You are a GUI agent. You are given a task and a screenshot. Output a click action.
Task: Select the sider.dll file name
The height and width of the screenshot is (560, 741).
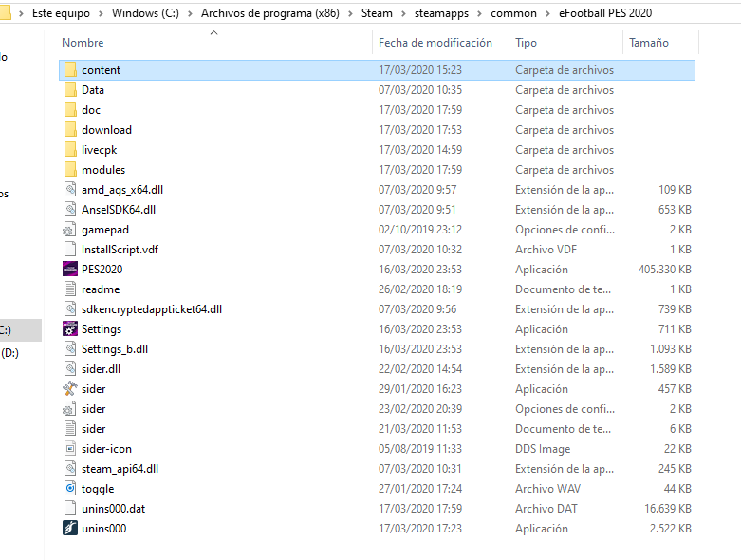[101, 369]
